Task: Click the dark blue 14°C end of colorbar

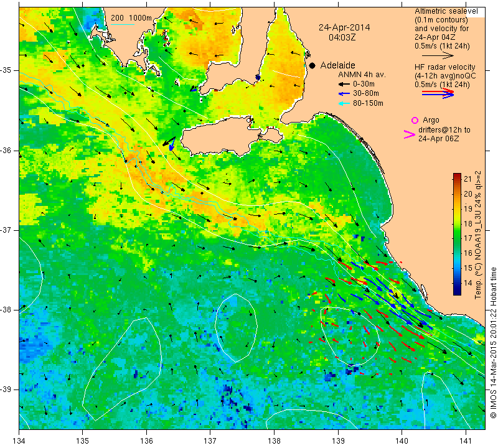Action: coord(457,291)
